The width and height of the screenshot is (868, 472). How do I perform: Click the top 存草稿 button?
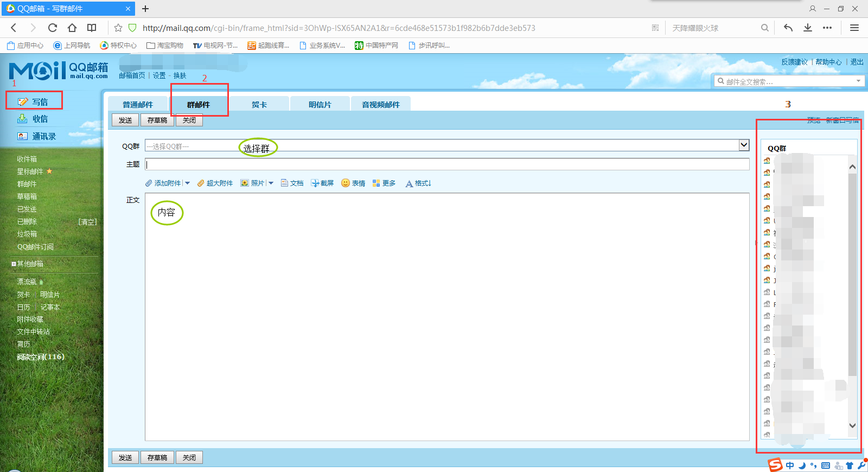[x=157, y=120]
